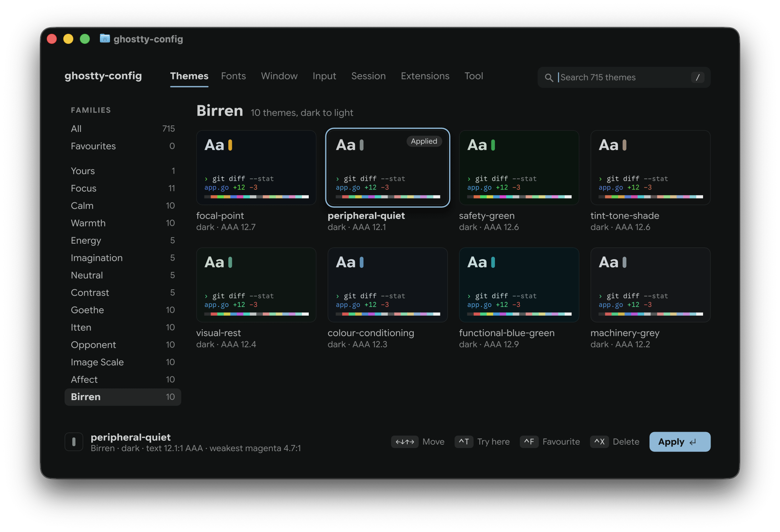Click the ^F Favourite shortcut
The image size is (780, 532).
click(x=550, y=442)
